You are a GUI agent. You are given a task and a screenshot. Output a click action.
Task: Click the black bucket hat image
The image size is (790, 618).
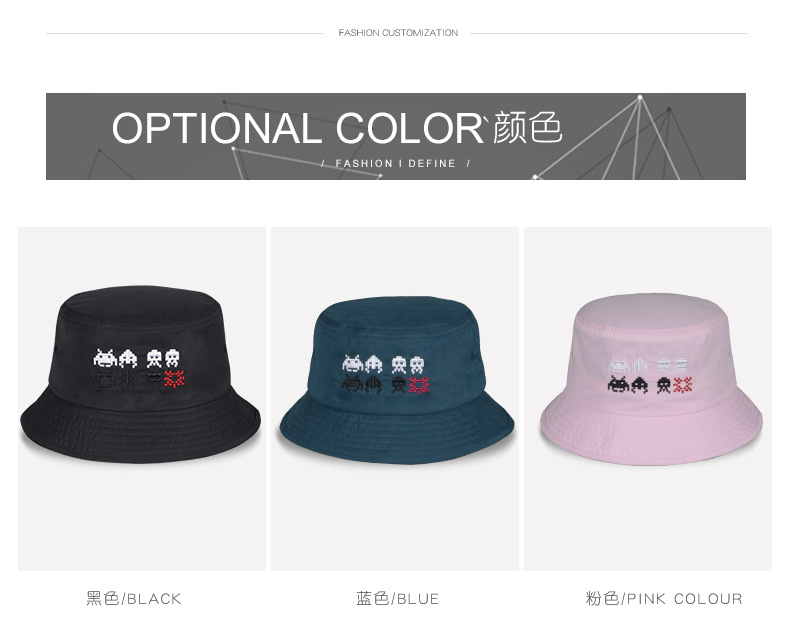[141, 374]
